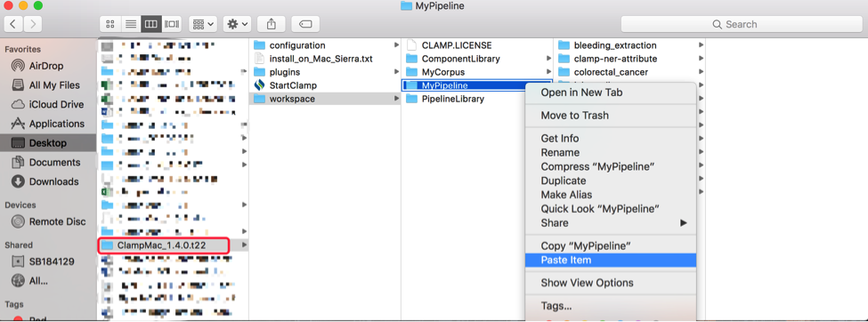This screenshot has width=868, height=322.
Task: Expand the Share submenu arrow
Action: point(684,223)
